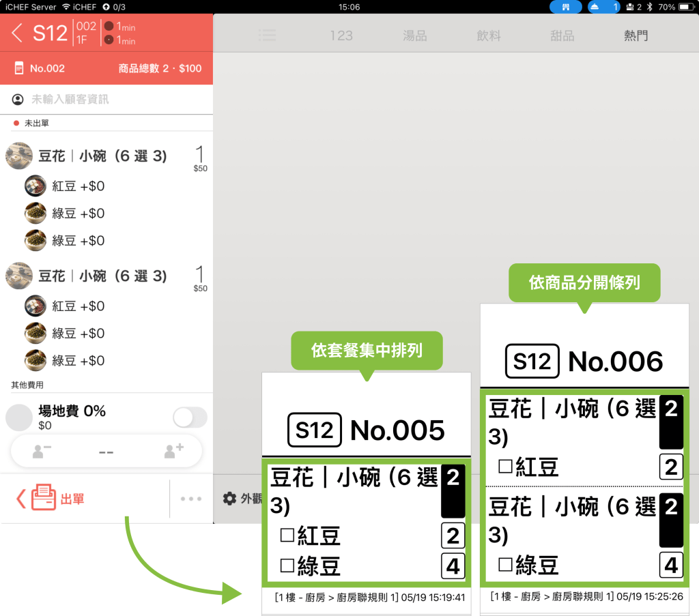Image resolution: width=699 pixels, height=616 pixels.
Task: Select the 甜品 category tab
Action: click(x=562, y=35)
